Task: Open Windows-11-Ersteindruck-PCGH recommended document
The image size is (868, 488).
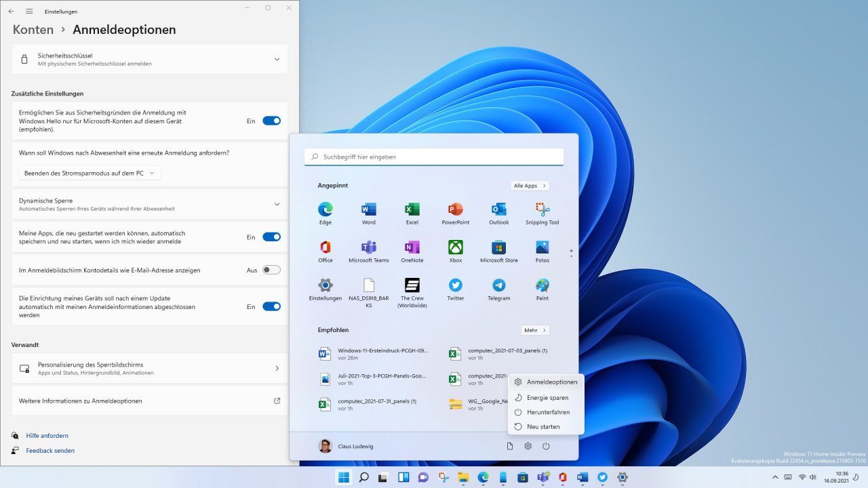Action: [374, 354]
